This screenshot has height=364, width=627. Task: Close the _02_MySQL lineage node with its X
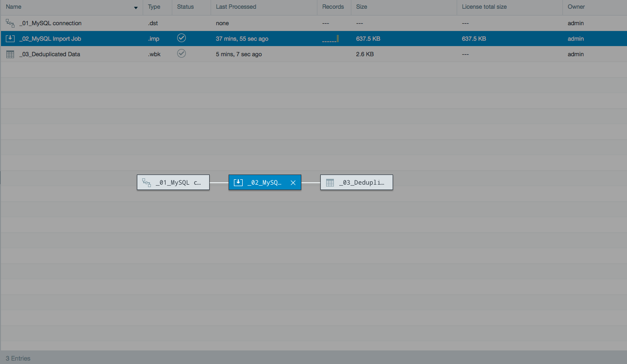click(293, 183)
